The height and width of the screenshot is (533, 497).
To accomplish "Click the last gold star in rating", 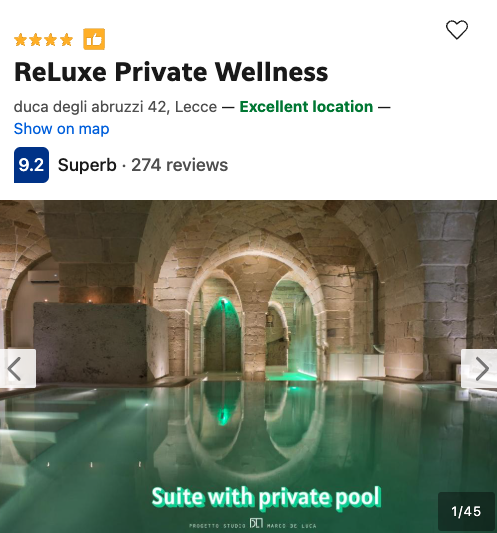I will 66,40.
